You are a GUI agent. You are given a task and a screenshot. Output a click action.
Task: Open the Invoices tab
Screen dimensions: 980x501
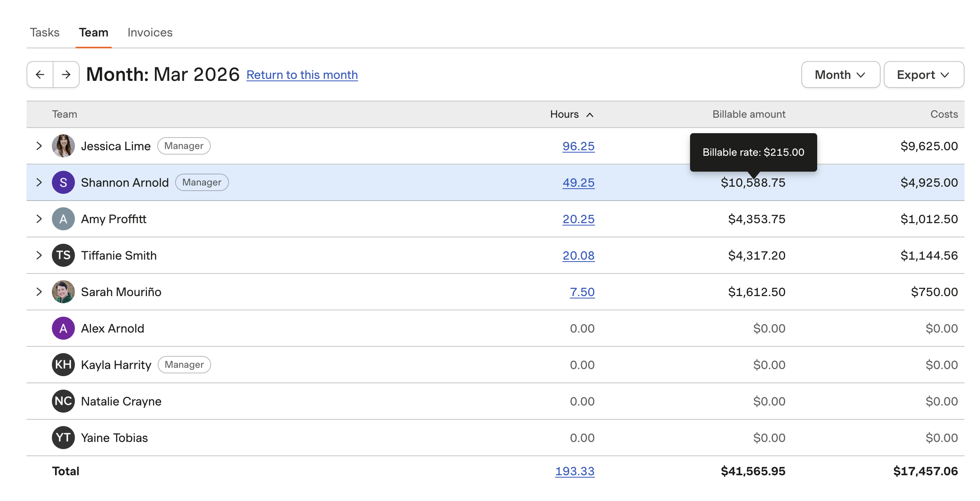(x=150, y=33)
